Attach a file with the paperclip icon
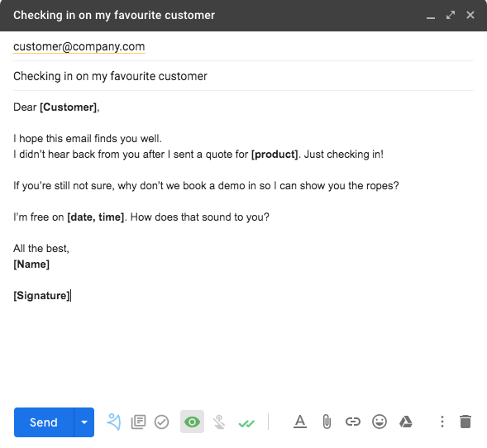The image size is (487, 448). [x=327, y=422]
